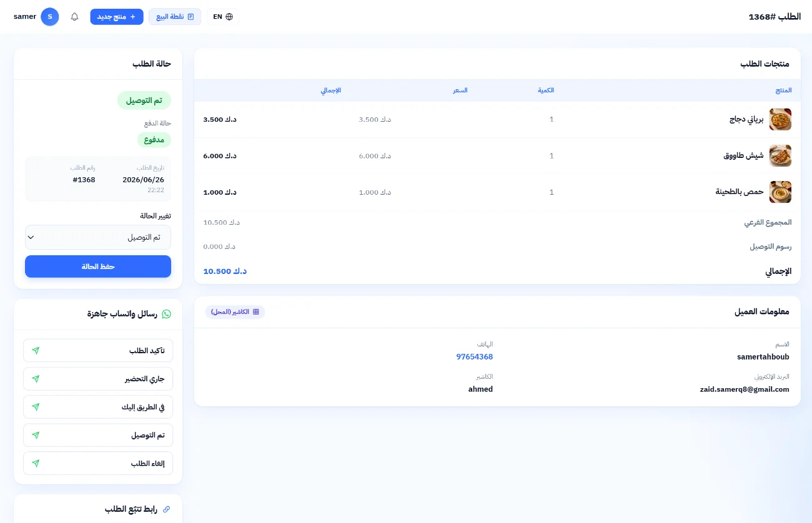
Task: Click the معلومات العميل heading
Action: (x=762, y=311)
